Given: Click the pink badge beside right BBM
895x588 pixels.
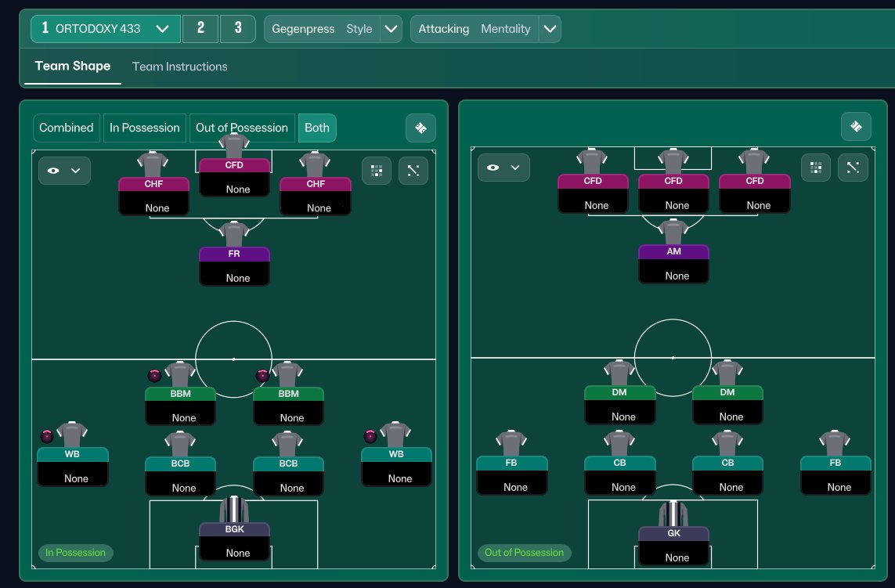Looking at the screenshot, I should [x=262, y=376].
